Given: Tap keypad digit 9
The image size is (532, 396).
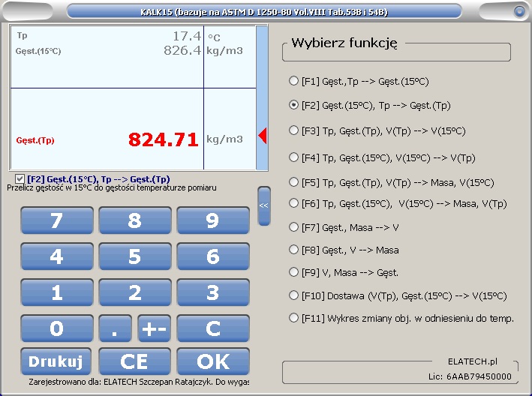Looking at the screenshot, I should tap(213, 220).
